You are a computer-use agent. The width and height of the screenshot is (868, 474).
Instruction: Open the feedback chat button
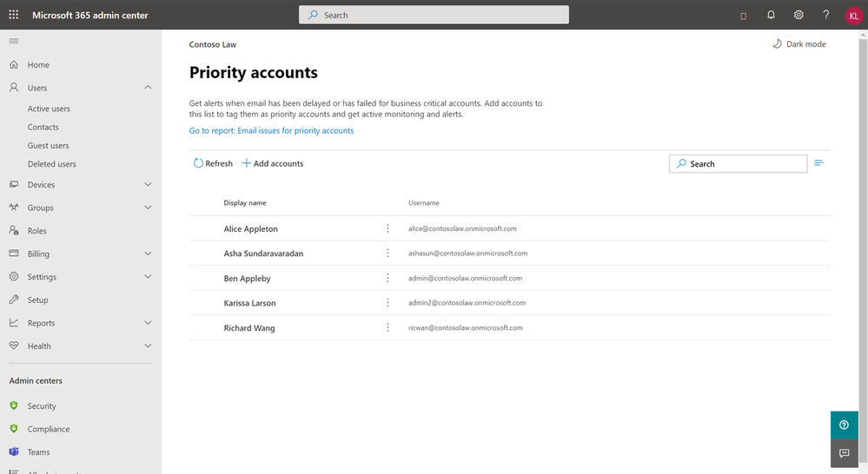[845, 453]
